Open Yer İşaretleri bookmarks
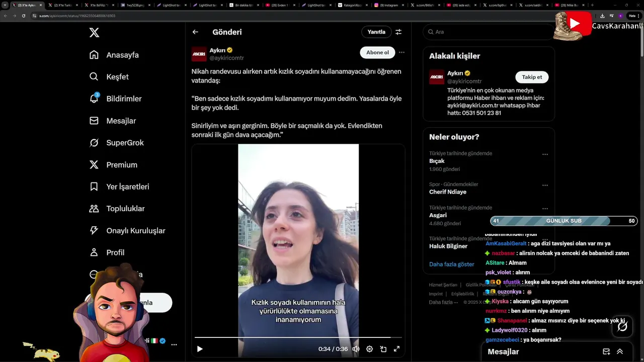 point(119,187)
